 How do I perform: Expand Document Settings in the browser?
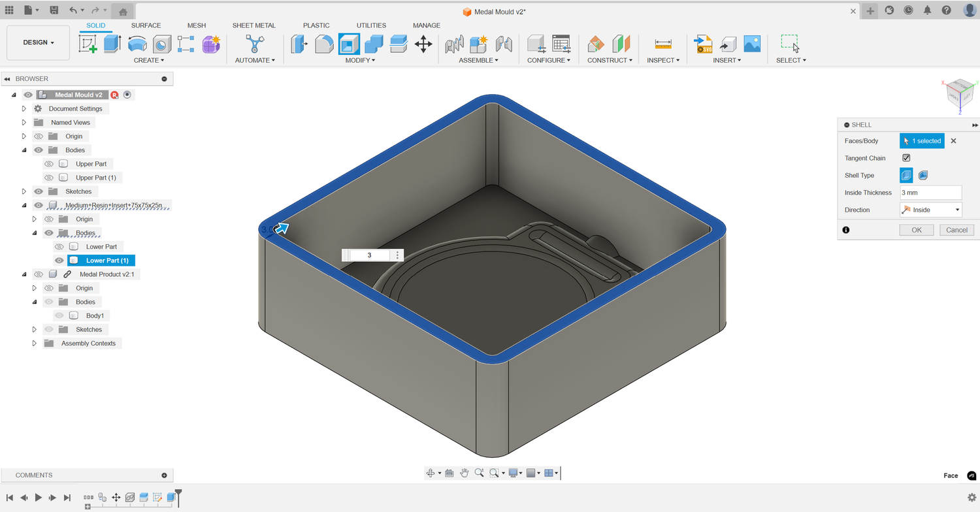pos(24,108)
